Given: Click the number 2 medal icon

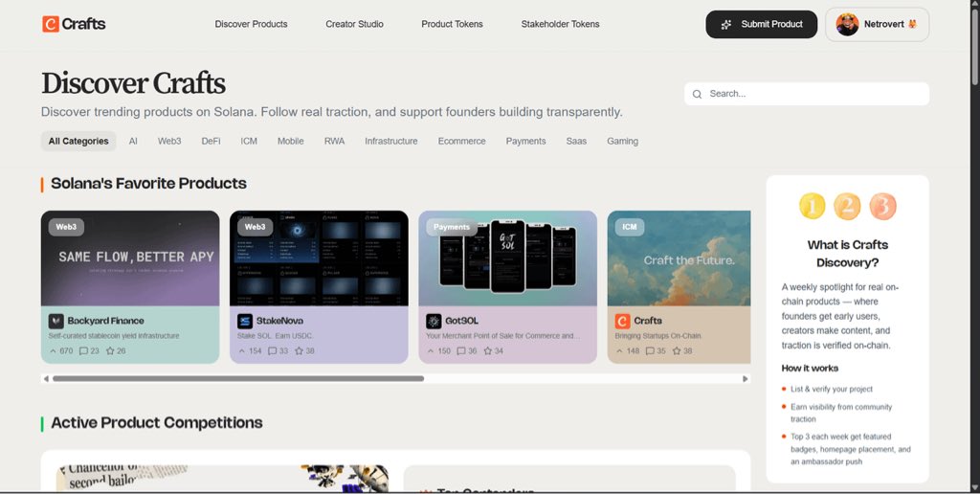Looking at the screenshot, I should [847, 207].
